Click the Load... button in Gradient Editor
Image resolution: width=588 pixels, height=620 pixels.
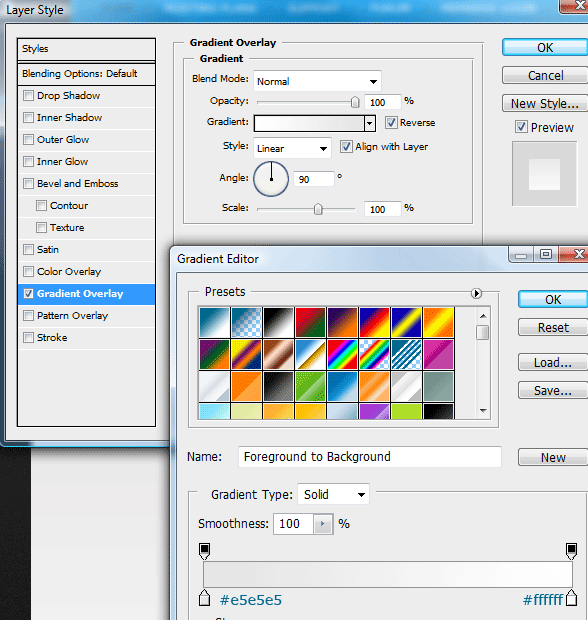pyautogui.click(x=553, y=362)
